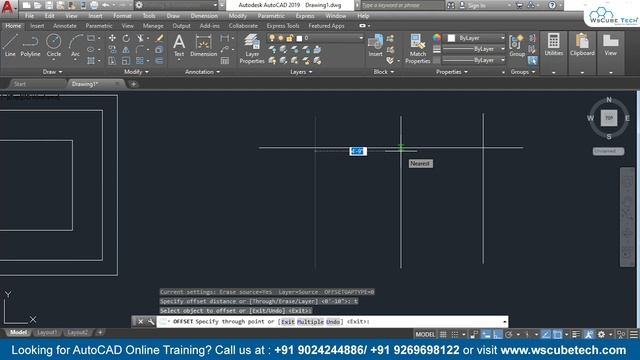The height and width of the screenshot is (360, 640).
Task: Switch to the Manage ribbon tab
Action: tap(153, 26)
